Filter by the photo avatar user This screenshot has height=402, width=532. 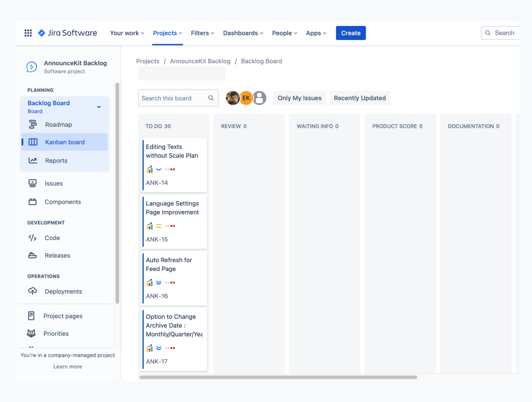click(x=233, y=98)
